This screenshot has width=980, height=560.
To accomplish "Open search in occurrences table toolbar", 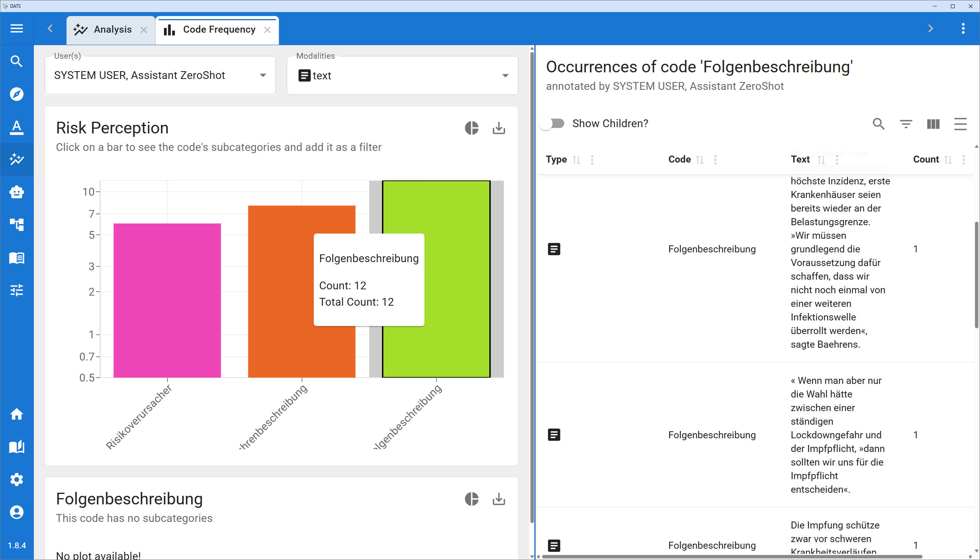I will point(879,124).
